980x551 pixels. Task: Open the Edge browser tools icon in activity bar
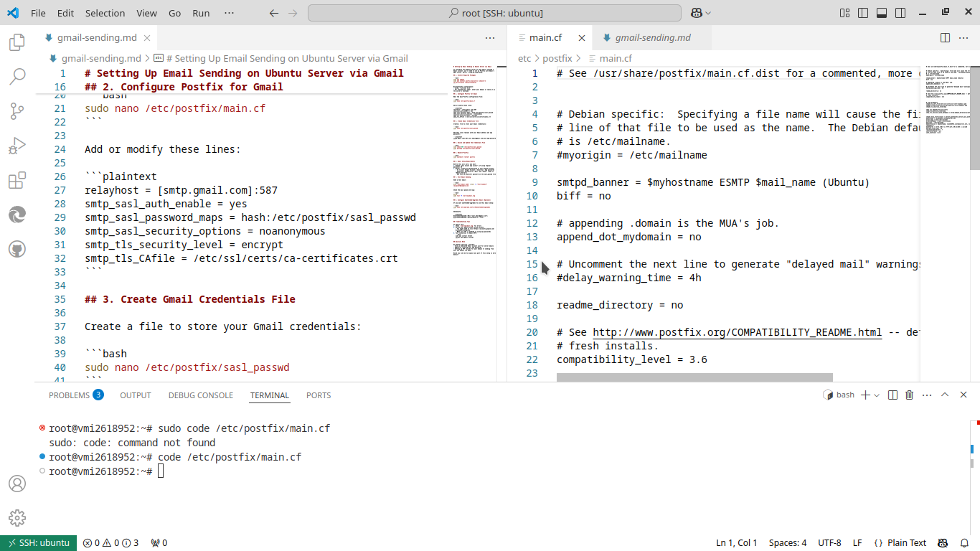(x=17, y=215)
